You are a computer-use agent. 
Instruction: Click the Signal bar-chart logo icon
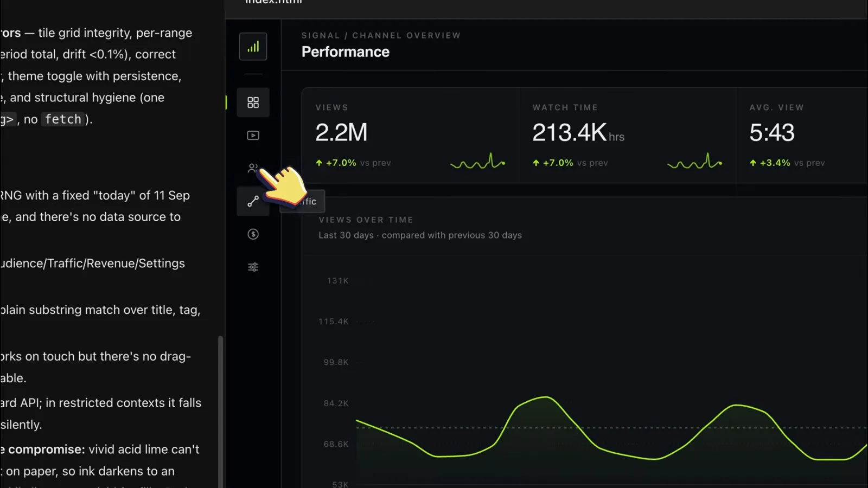click(x=253, y=47)
